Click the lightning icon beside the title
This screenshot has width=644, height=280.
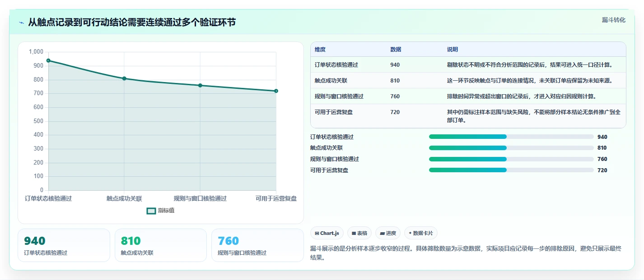pos(21,23)
